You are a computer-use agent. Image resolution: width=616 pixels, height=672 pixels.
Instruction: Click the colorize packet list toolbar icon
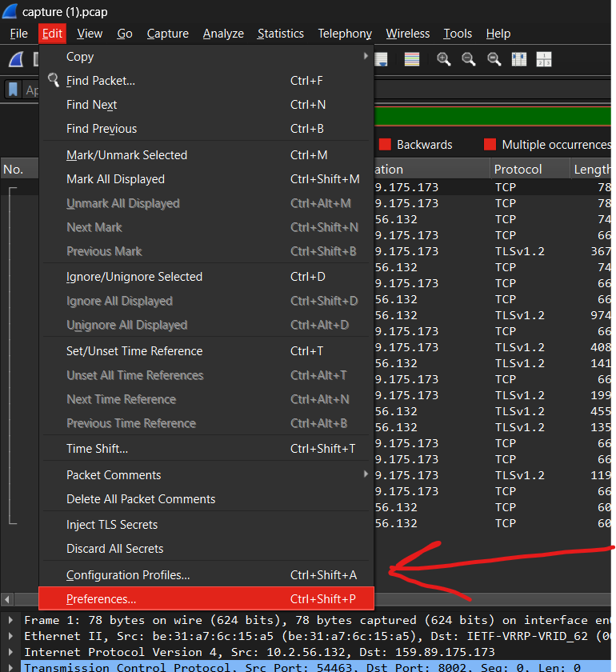coord(411,59)
